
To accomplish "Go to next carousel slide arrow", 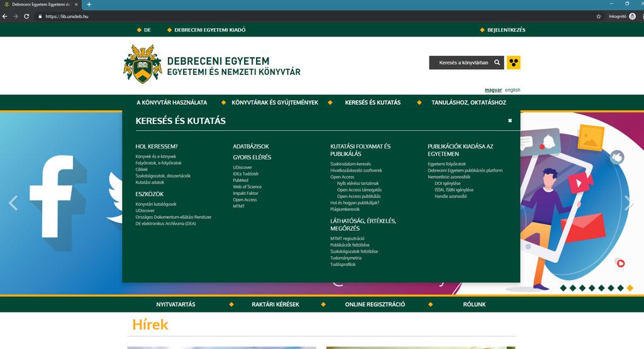I will 629,203.
